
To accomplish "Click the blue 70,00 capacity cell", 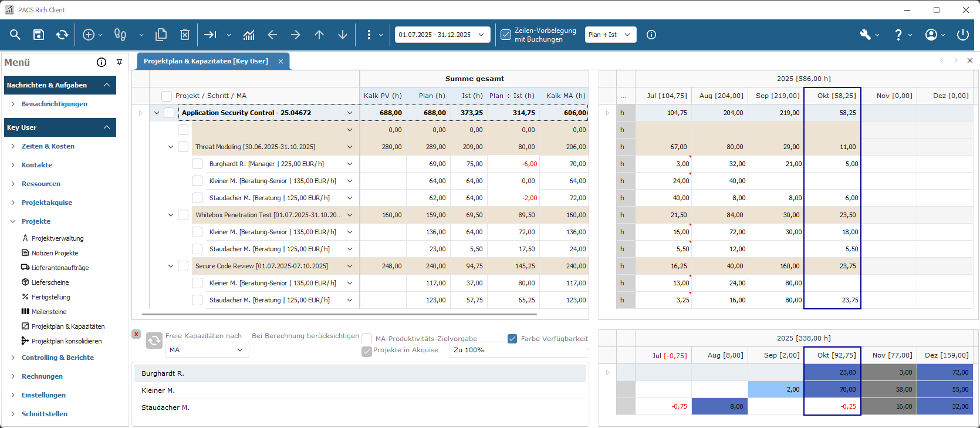I will click(832, 389).
